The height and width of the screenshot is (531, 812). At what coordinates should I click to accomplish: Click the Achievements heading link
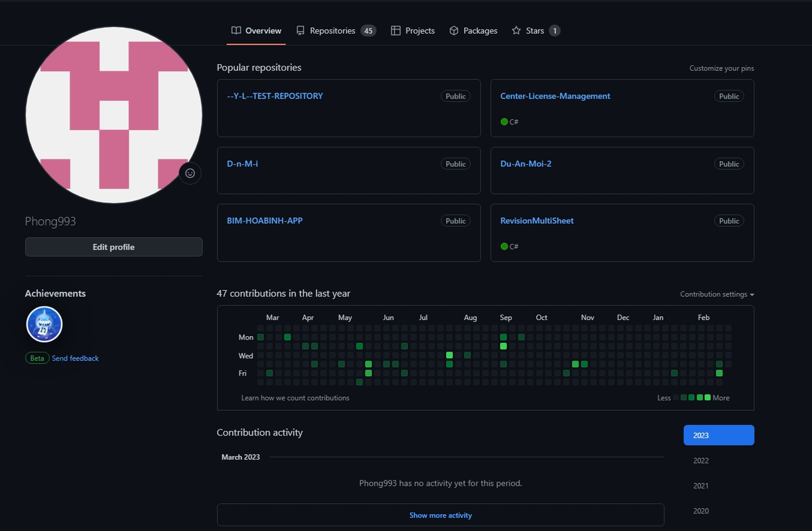tap(55, 294)
